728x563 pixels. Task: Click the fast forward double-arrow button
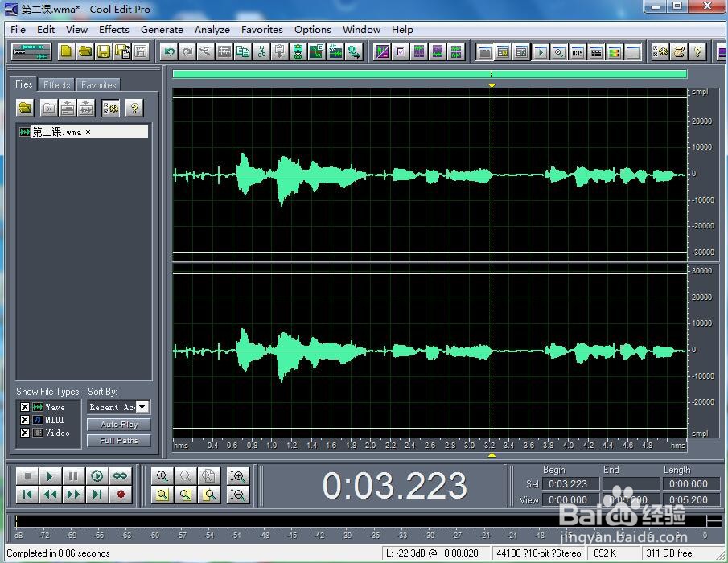[73, 495]
